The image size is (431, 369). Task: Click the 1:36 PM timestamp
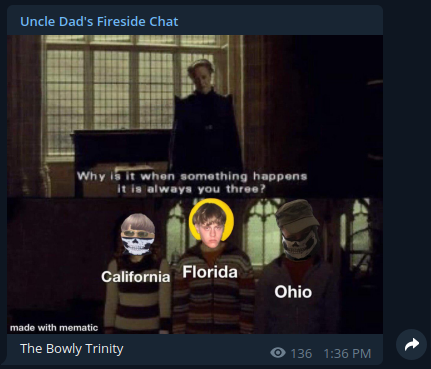point(347,353)
